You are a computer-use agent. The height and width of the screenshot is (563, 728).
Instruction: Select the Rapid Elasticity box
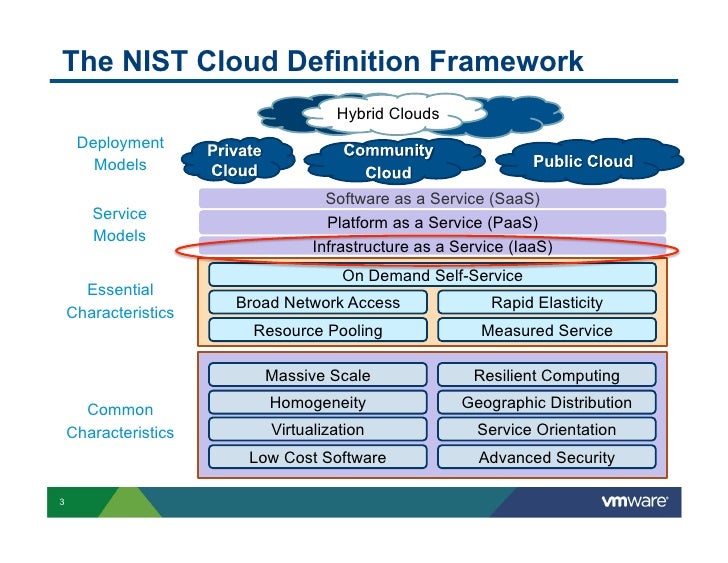[x=547, y=302]
